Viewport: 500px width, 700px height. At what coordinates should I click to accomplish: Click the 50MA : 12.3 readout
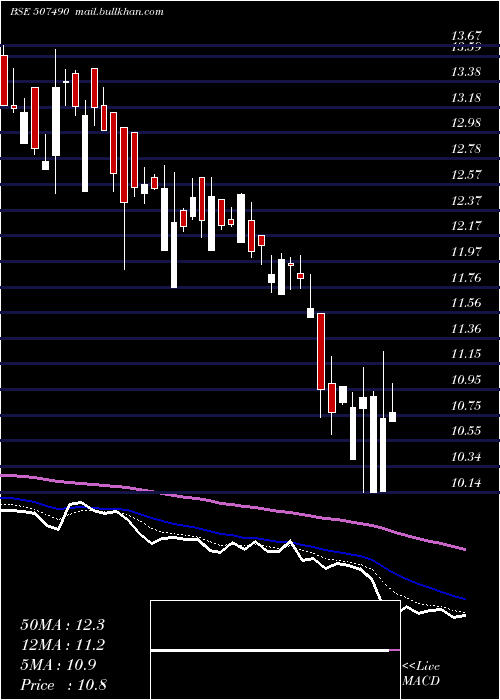click(x=62, y=625)
